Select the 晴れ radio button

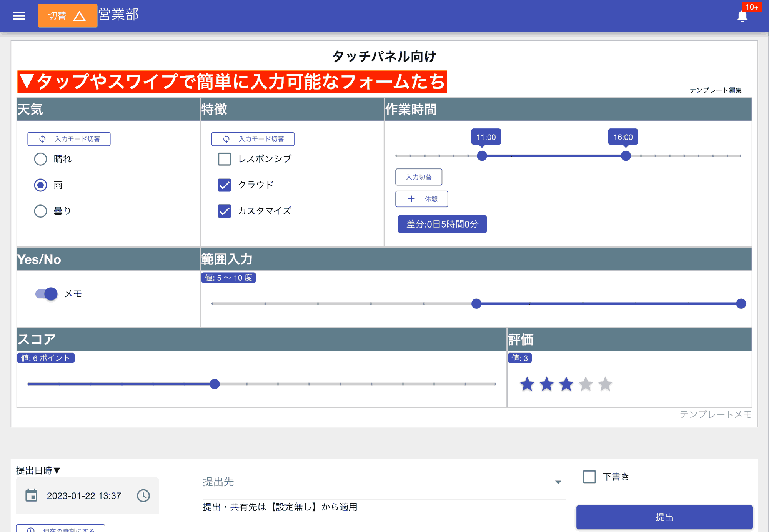coord(40,159)
